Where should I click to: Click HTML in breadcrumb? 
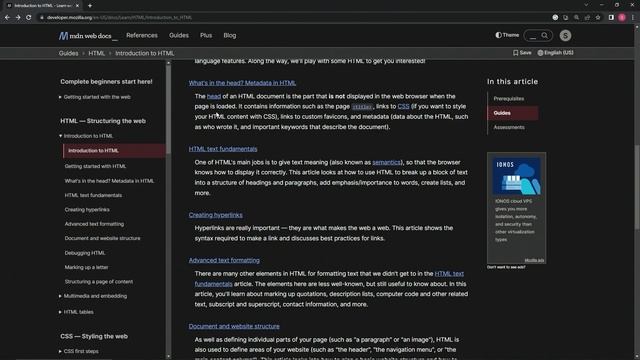pos(96,53)
